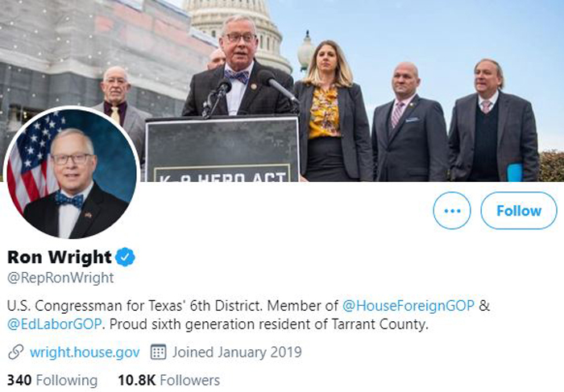Image resolution: width=564 pixels, height=392 pixels.
Task: Click the Joined January 2019 text
Action: (x=237, y=352)
